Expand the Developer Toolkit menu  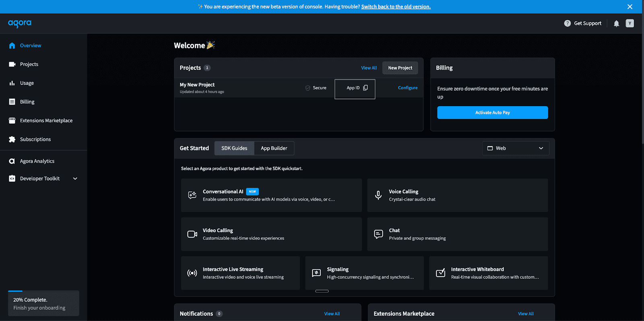click(75, 179)
